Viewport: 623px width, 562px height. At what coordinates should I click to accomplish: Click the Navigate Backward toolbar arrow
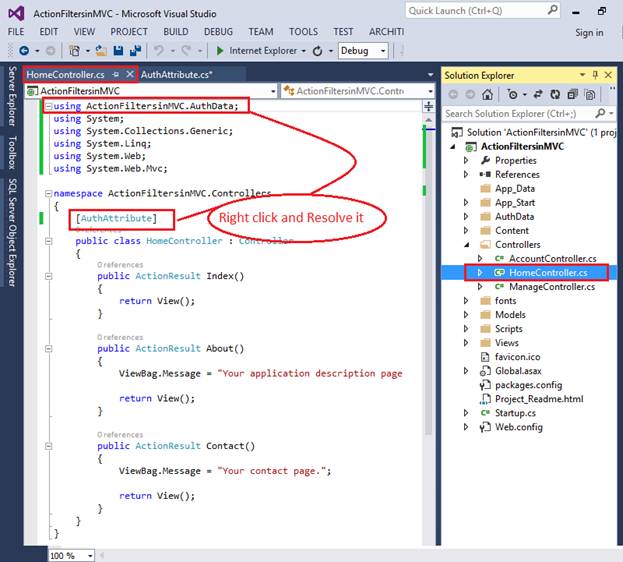[22, 50]
